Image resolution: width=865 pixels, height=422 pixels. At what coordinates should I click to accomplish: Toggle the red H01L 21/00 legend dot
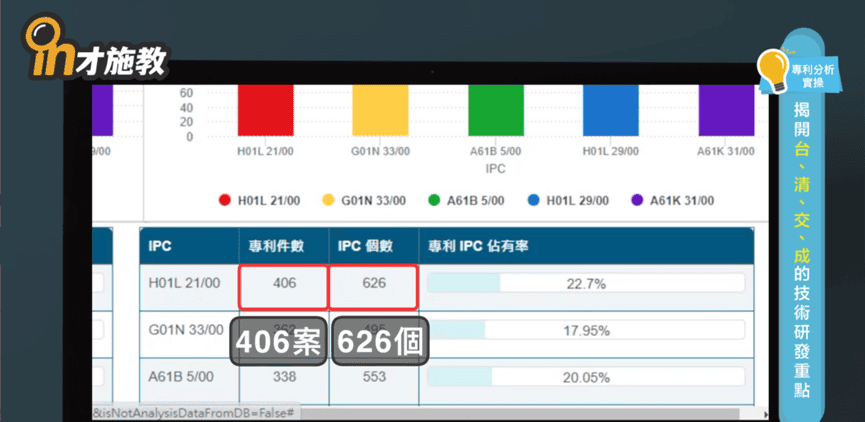click(225, 200)
